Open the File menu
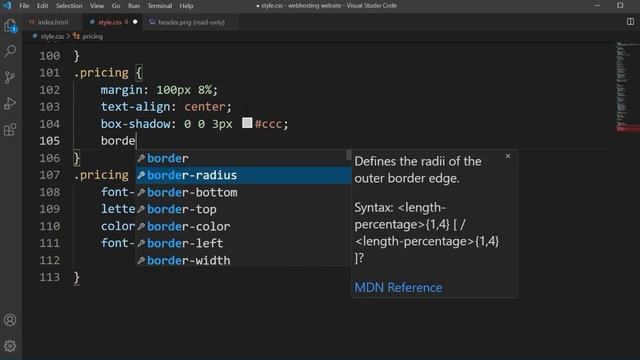640x360 pixels. pyautogui.click(x=24, y=6)
